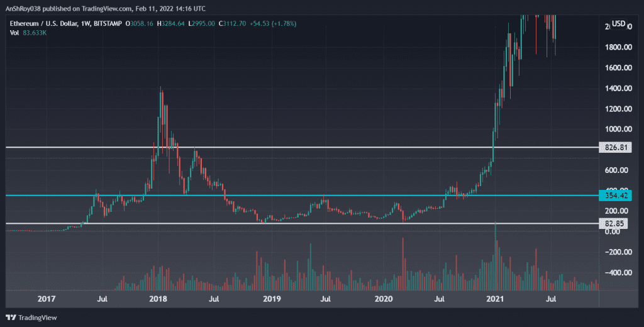This screenshot has height=327, width=644.
Task: Click the 2020 time axis label
Action: coord(384,299)
